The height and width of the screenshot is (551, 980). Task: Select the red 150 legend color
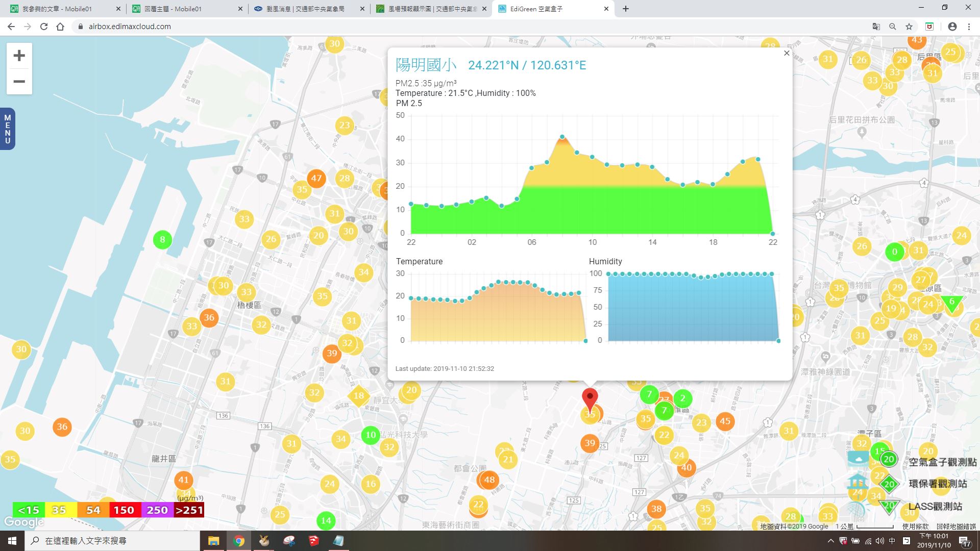coord(124,510)
